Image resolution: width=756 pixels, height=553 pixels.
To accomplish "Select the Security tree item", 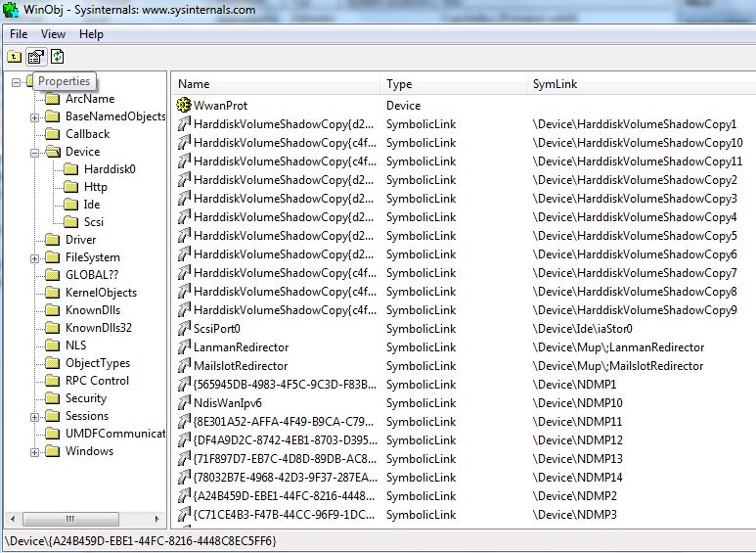I will tap(86, 398).
